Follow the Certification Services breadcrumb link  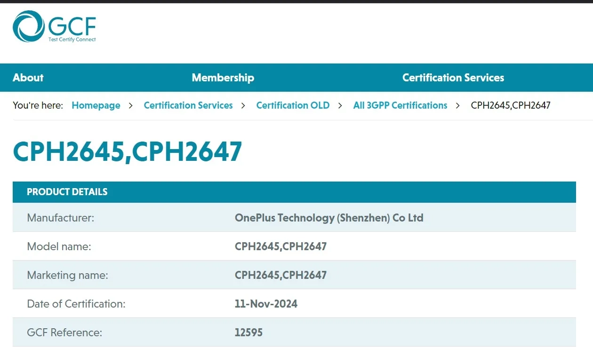pyautogui.click(x=188, y=105)
